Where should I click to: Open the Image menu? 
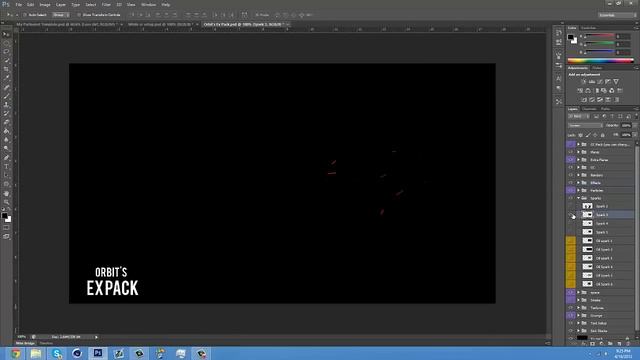tap(45, 4)
